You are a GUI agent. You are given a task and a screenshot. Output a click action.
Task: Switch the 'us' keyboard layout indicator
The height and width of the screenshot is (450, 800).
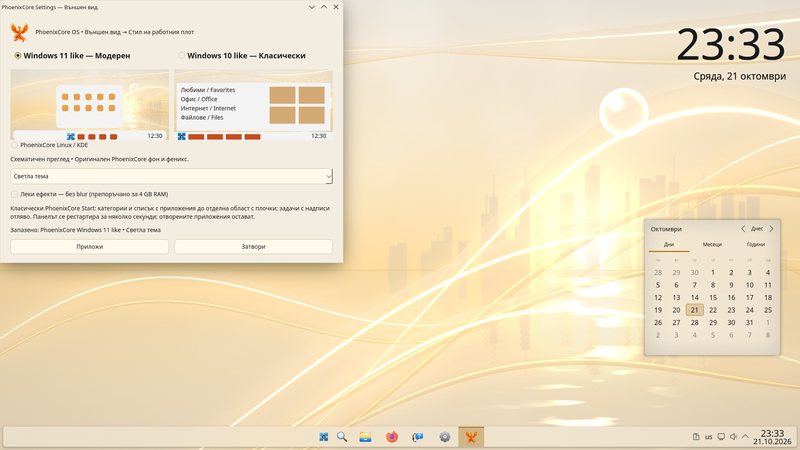709,437
